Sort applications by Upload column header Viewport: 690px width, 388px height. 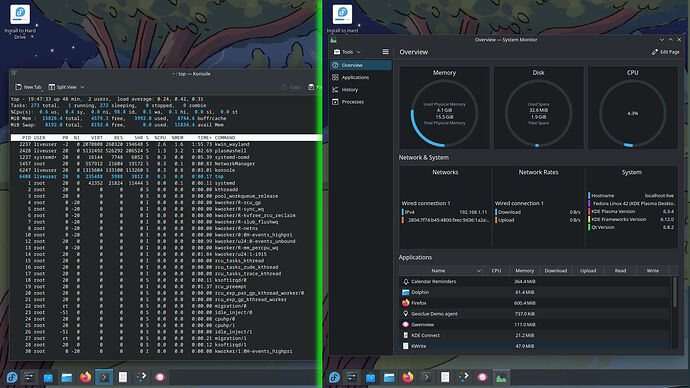click(x=588, y=271)
